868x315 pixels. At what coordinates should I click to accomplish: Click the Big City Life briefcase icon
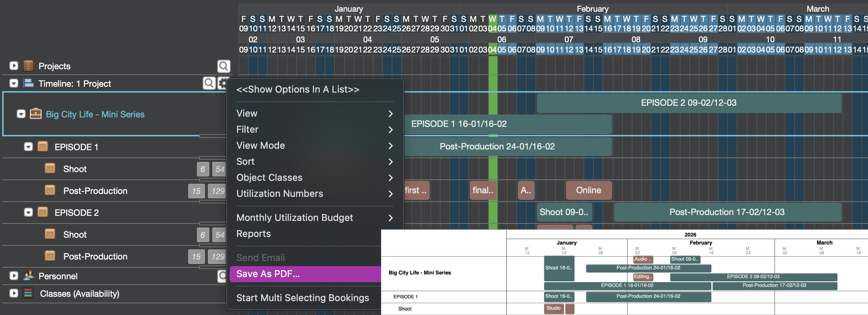35,114
